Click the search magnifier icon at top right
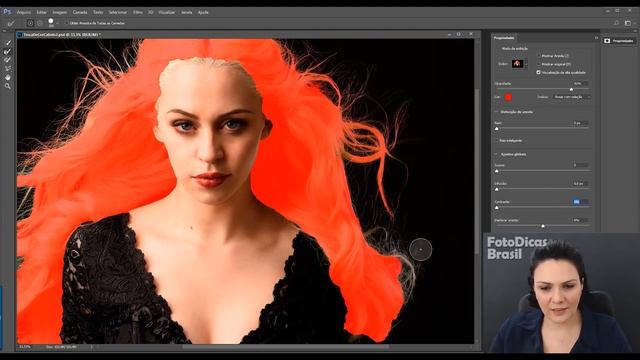Viewport: 640px width, 360px height. point(616,23)
